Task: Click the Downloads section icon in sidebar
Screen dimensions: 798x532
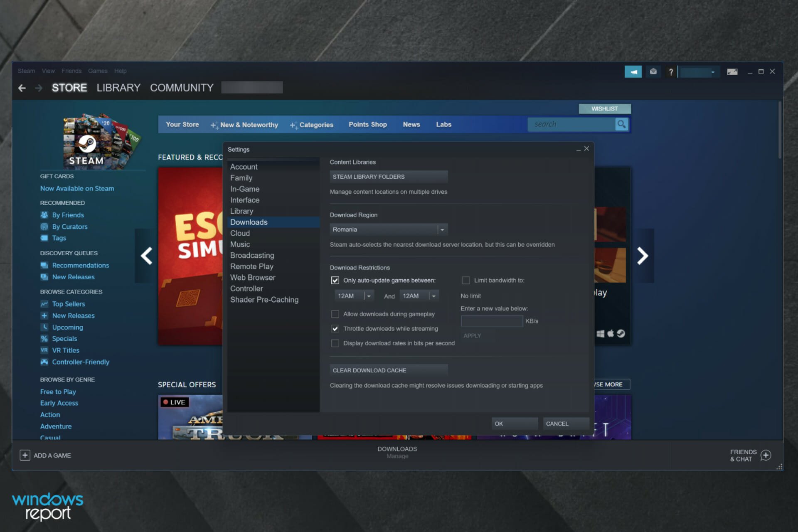Action: (x=249, y=222)
